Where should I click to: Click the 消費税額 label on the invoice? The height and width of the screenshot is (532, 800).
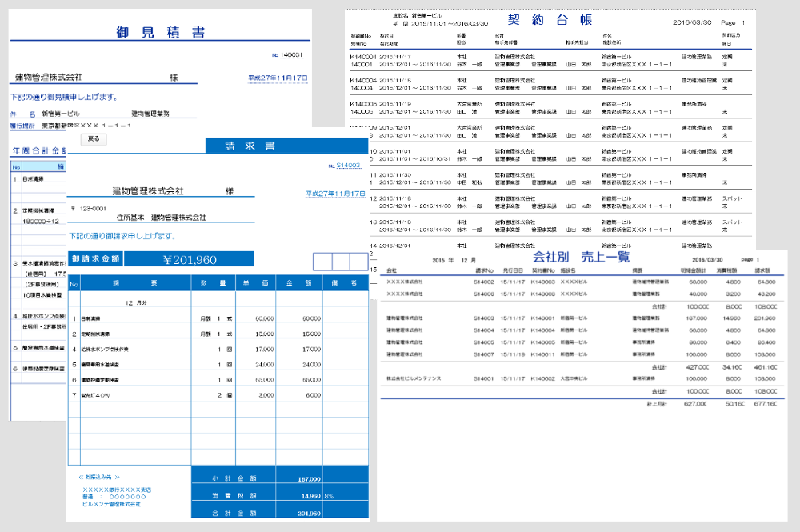click(x=234, y=496)
